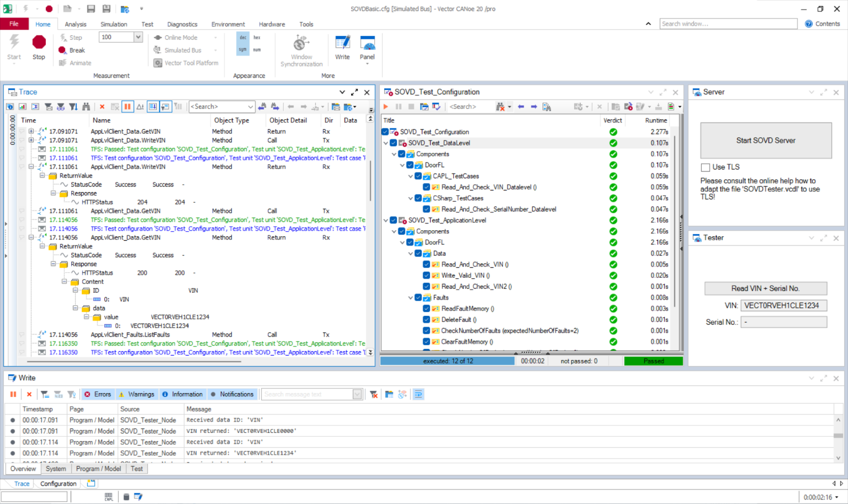Uncheck Write_Valid_VIN () test case
Image resolution: width=848 pixels, height=504 pixels.
point(426,276)
